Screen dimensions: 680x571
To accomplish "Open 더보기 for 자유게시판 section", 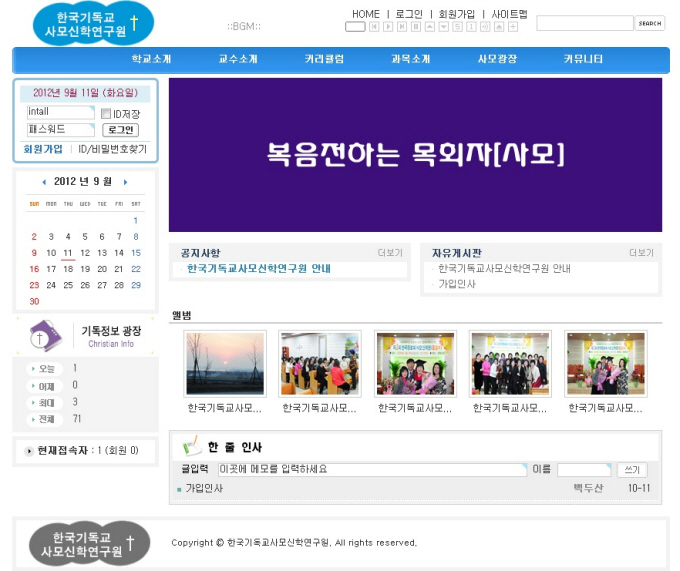I will pos(641,253).
